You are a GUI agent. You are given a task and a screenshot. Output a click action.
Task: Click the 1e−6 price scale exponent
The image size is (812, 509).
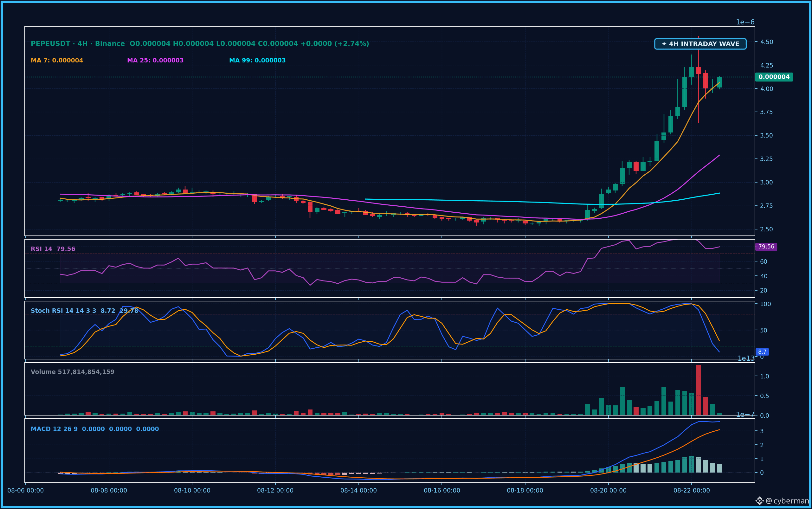click(745, 22)
